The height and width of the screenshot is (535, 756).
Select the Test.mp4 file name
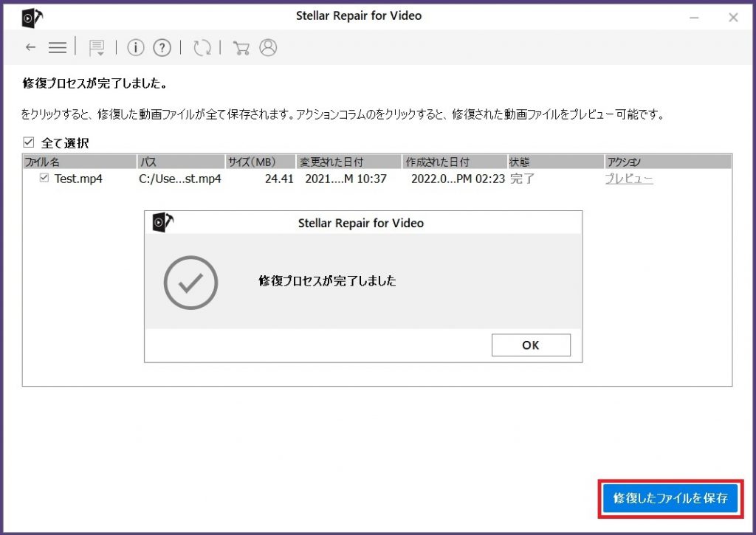pyautogui.click(x=78, y=179)
